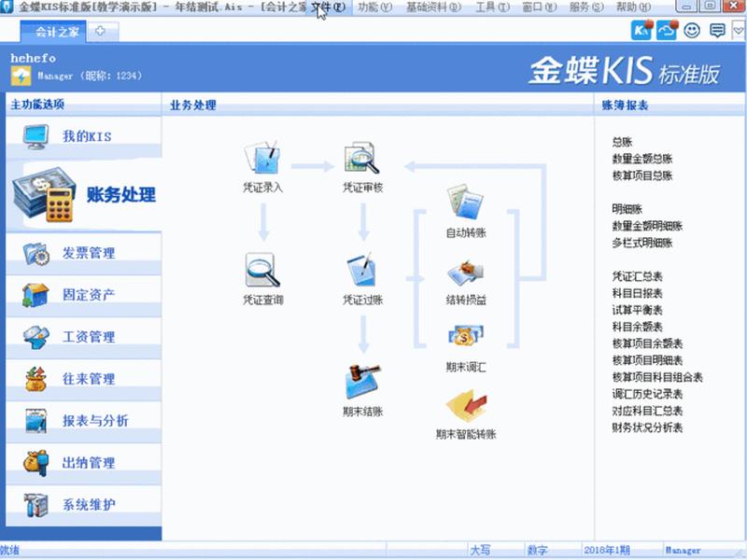Image resolution: width=747 pixels, height=560 pixels.
Task: Open the 文件(F) menu
Action: tap(329, 7)
